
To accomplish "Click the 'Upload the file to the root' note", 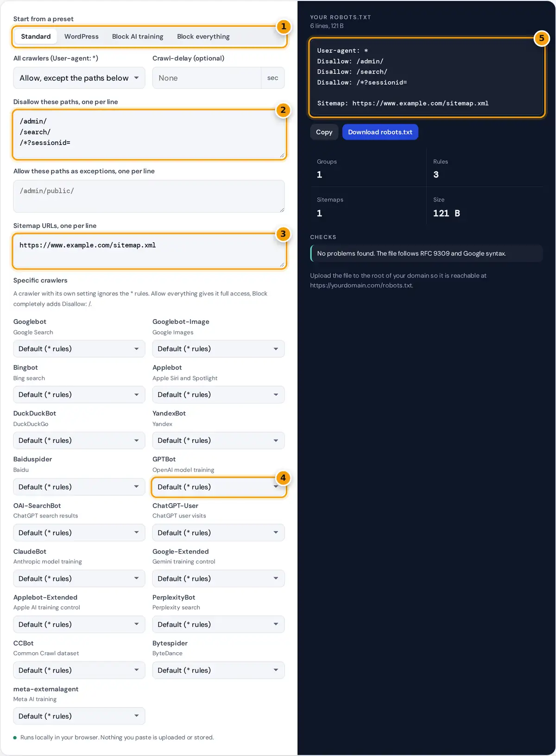I will [398, 280].
